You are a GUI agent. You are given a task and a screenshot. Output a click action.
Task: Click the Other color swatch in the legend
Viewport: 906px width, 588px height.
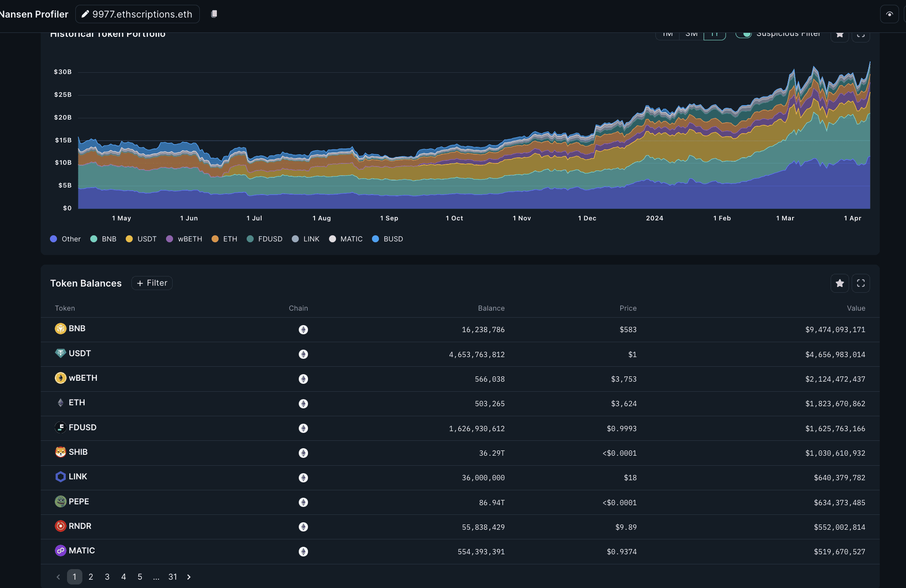click(53, 239)
